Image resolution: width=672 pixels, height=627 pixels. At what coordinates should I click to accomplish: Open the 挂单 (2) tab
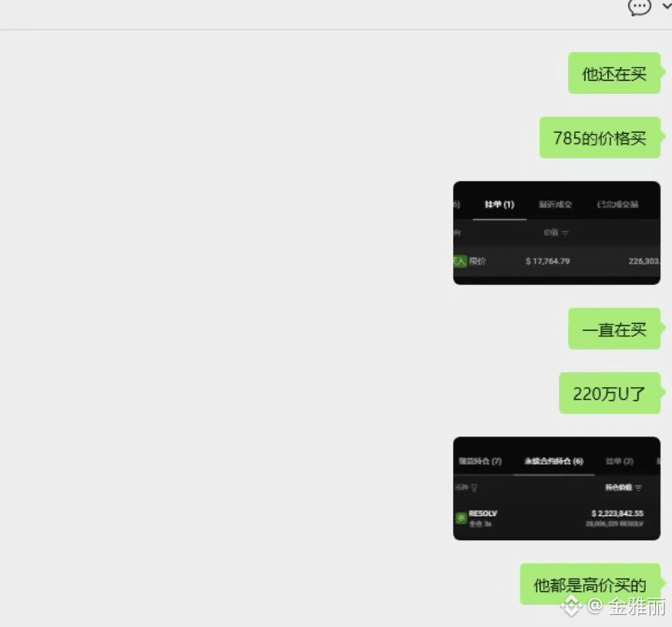(x=619, y=462)
